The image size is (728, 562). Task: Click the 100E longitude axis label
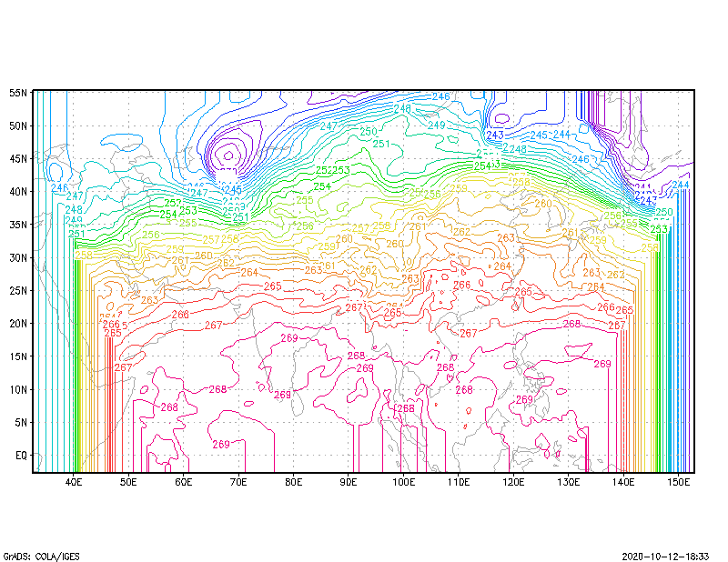pos(403,482)
